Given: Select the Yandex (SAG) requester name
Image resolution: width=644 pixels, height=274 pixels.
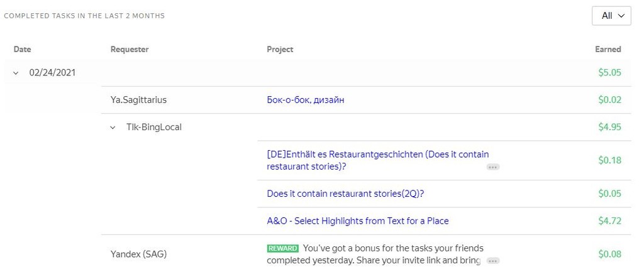Looking at the screenshot, I should [138, 255].
